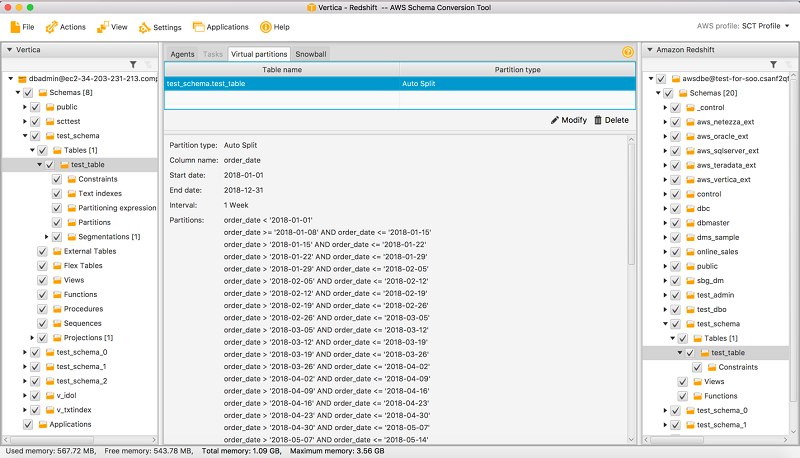Select the test_dbo schema in Redshift
Viewport: 800px width, 458px height.
711,310
